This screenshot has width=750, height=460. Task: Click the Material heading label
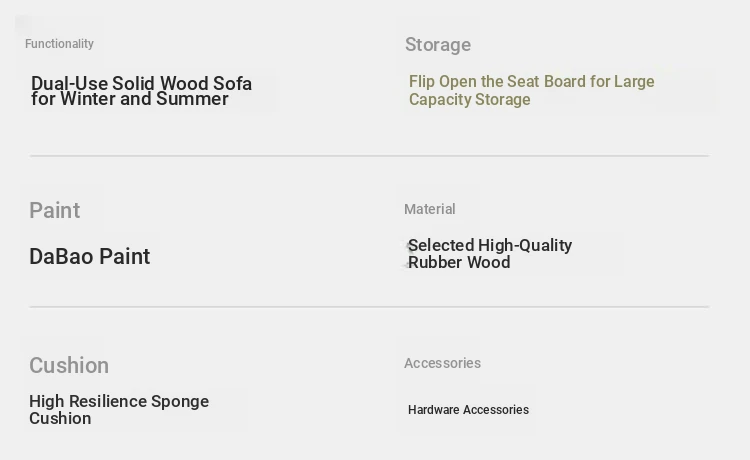tap(429, 209)
